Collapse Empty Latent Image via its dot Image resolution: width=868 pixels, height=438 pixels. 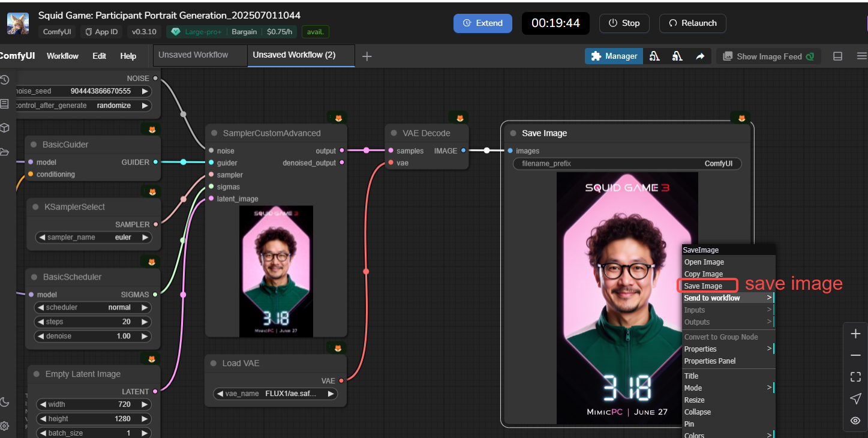tap(37, 374)
